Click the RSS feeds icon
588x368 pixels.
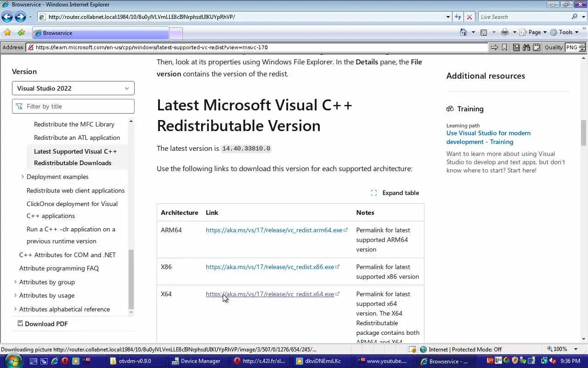tap(484, 32)
